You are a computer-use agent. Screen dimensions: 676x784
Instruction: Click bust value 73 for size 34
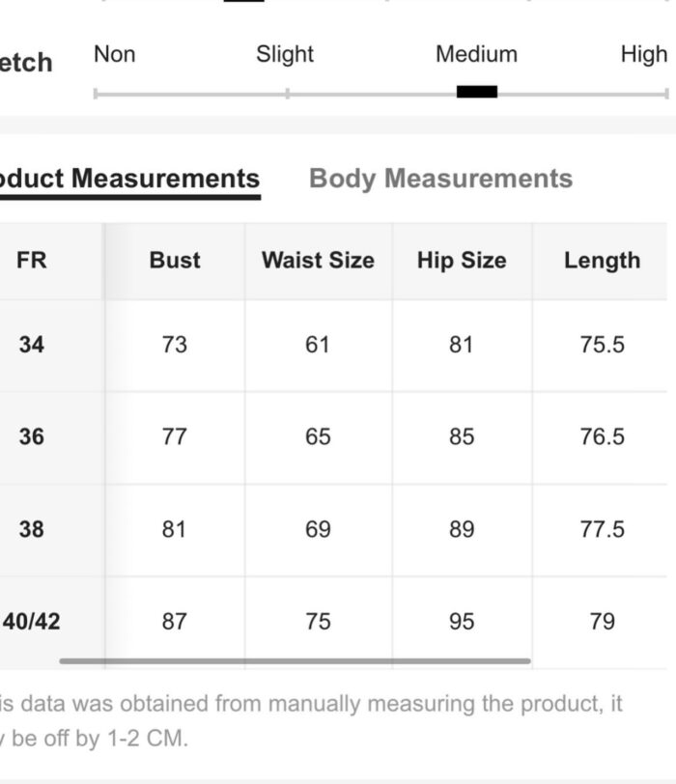[175, 345]
